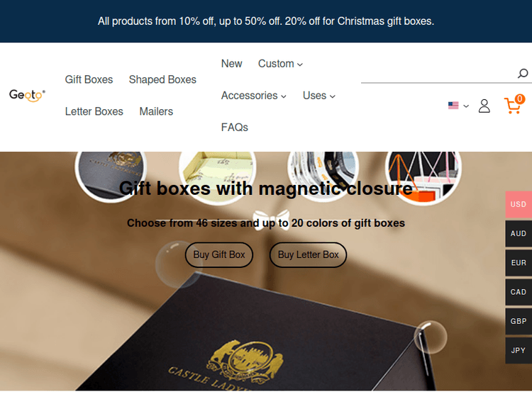The image size is (532, 399).
Task: Expand the Uses dropdown menu
Action: (319, 96)
